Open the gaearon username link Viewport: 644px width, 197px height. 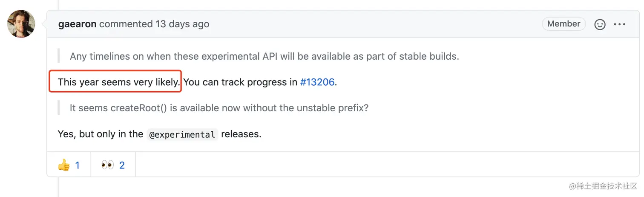tap(78, 24)
